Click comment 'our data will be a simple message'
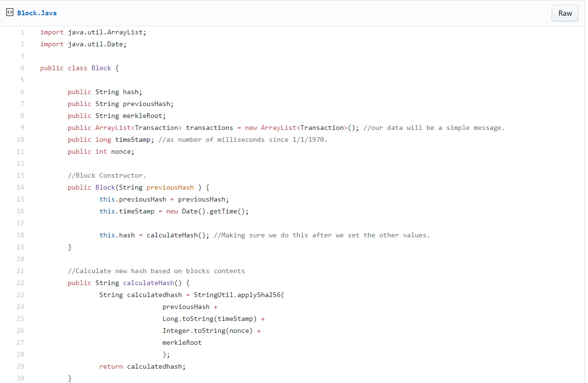Image resolution: width=588 pixels, height=383 pixels. click(x=434, y=128)
